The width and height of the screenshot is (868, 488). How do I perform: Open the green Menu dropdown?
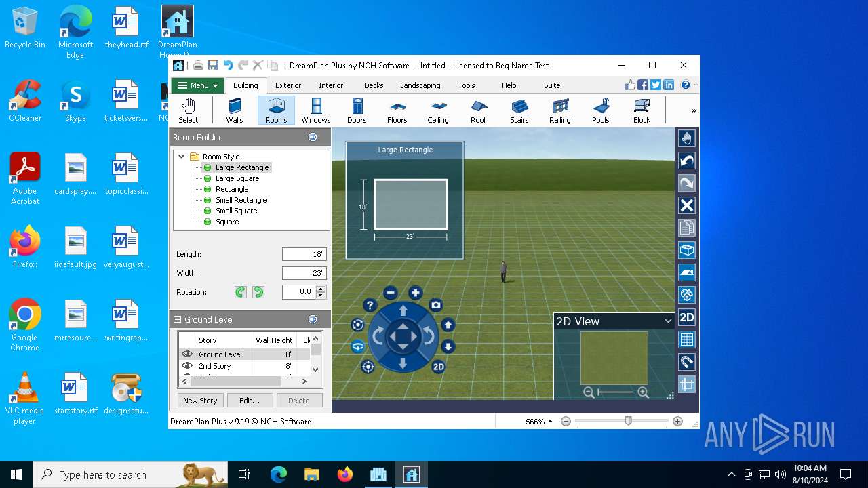(197, 85)
